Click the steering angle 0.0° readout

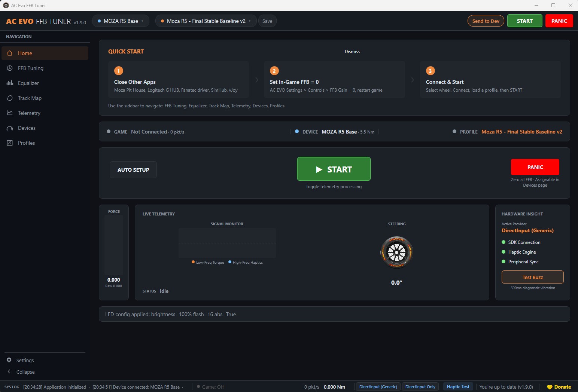click(x=396, y=283)
